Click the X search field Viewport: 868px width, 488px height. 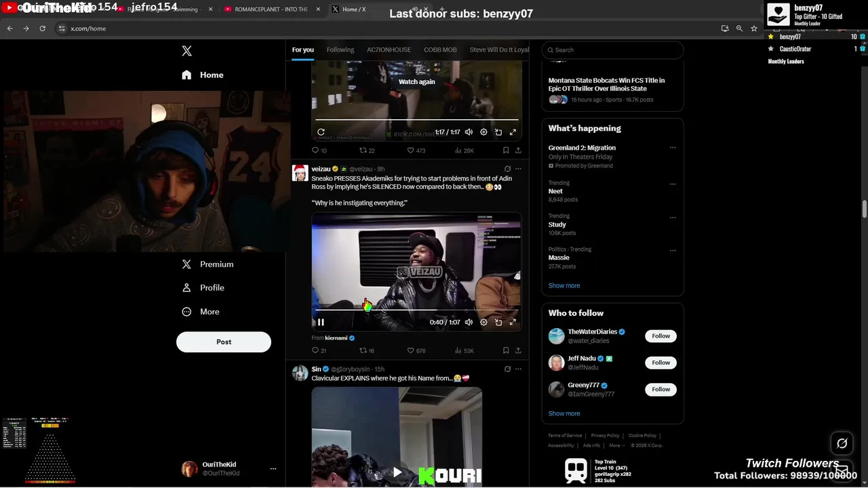[612, 49]
